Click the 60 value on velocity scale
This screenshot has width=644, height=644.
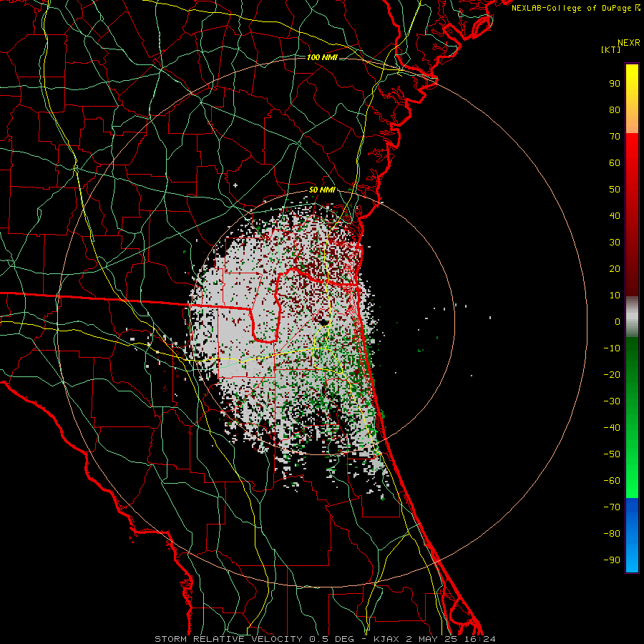(615, 162)
